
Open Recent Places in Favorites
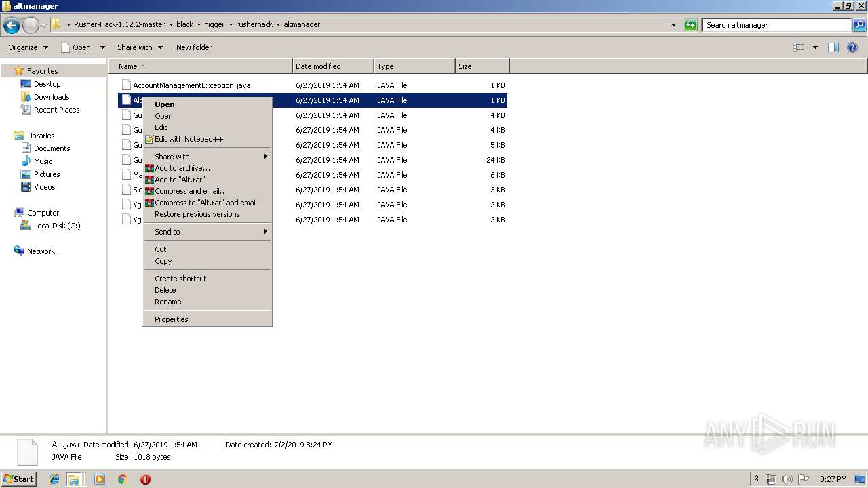[x=56, y=110]
